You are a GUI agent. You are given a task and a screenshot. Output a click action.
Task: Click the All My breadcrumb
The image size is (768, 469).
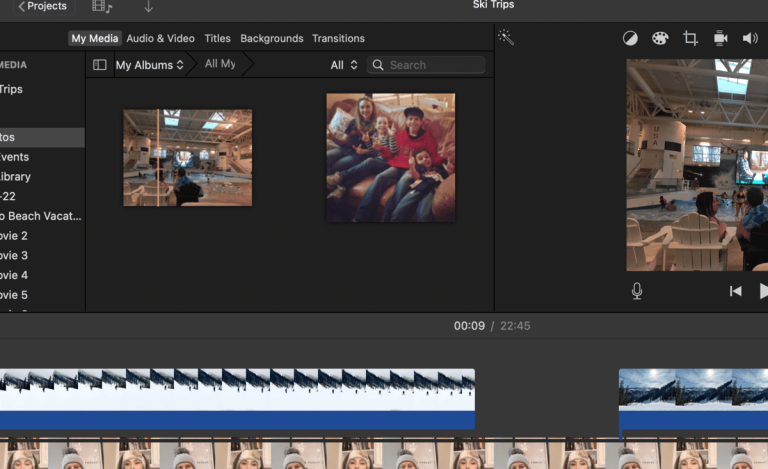point(220,64)
